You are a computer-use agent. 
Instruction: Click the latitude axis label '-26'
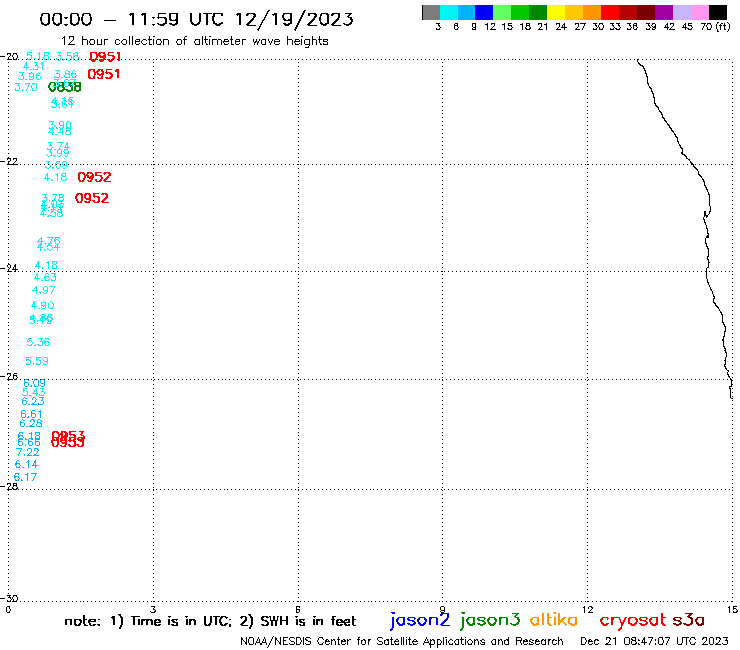pyautogui.click(x=9, y=377)
